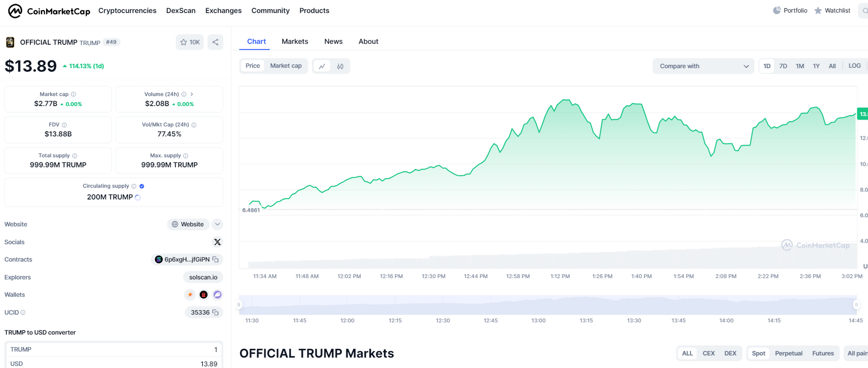Switch to the Chart tab
The image size is (868, 368).
(x=256, y=42)
